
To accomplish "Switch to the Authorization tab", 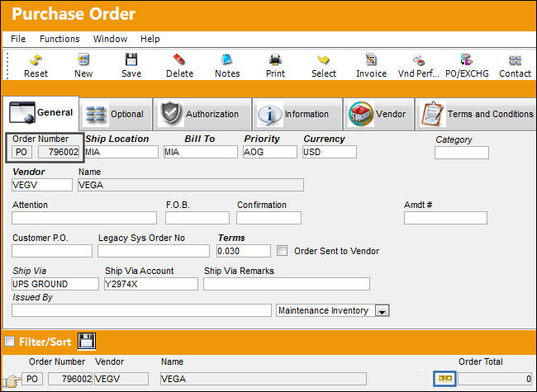I will tap(202, 114).
